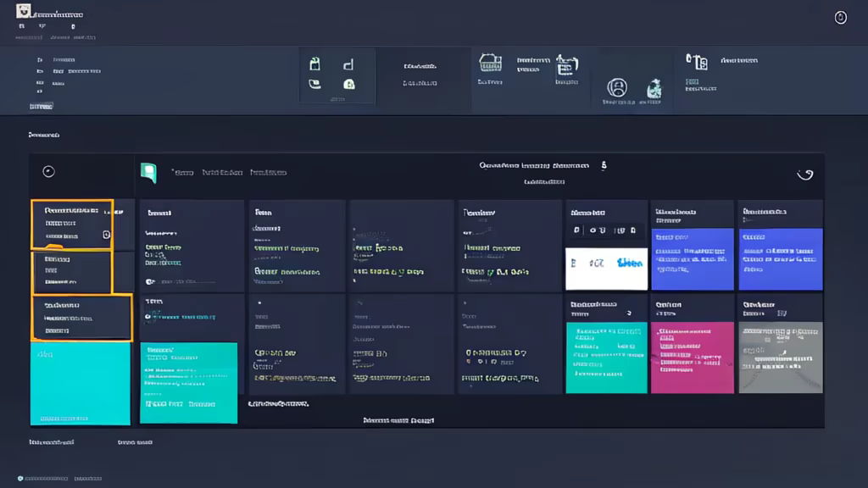Click the app logo icon at top-left
Image resolution: width=868 pixels, height=488 pixels.
[24, 11]
